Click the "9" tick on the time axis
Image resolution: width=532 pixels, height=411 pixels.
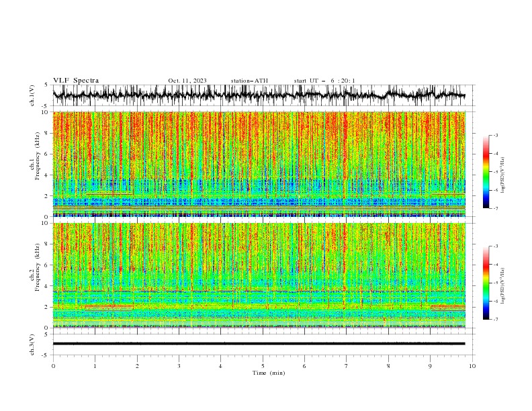(x=430, y=366)
